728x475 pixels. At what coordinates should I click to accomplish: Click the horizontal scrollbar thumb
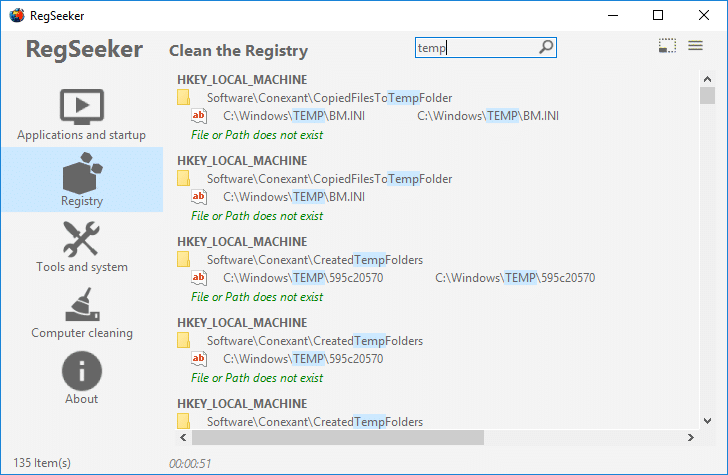pyautogui.click(x=338, y=437)
